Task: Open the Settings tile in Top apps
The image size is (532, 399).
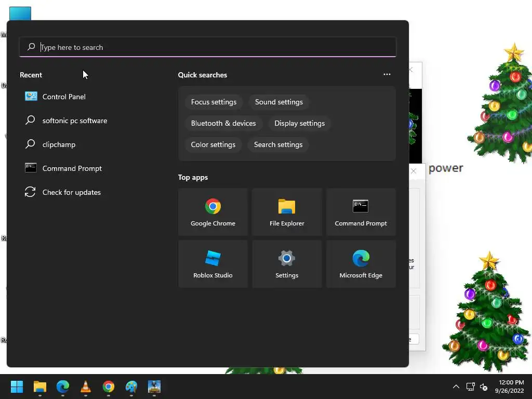Action: (287, 264)
